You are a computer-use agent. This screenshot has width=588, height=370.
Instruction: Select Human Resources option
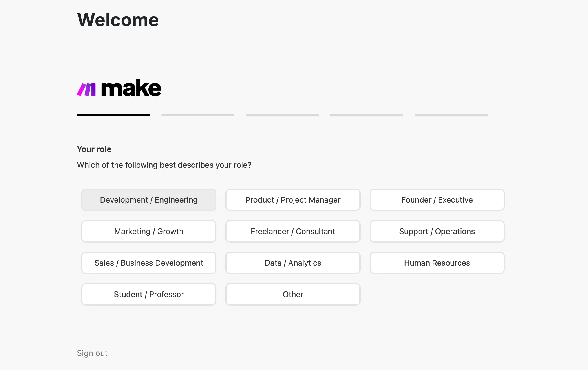coord(437,263)
